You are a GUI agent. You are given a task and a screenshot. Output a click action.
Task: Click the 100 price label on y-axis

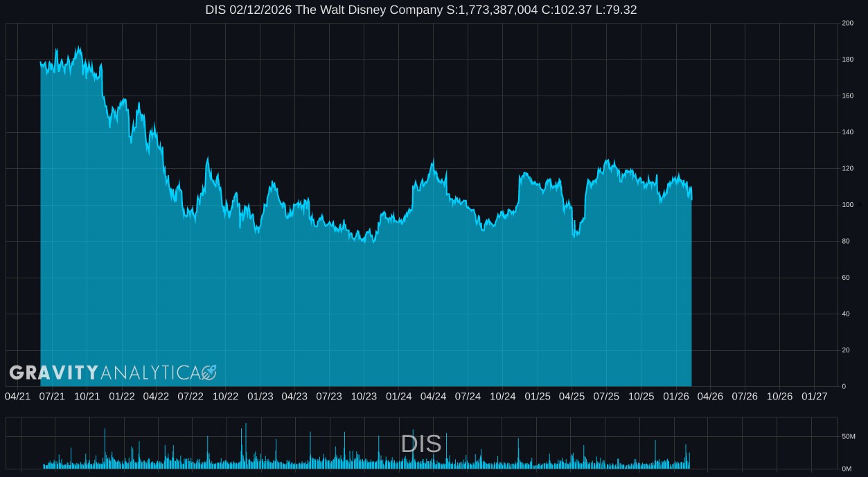coord(847,205)
